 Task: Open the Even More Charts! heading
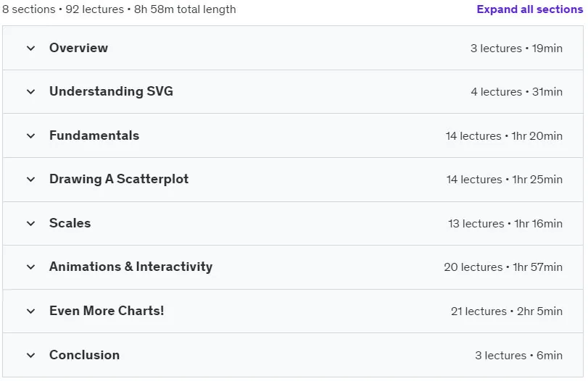(107, 311)
